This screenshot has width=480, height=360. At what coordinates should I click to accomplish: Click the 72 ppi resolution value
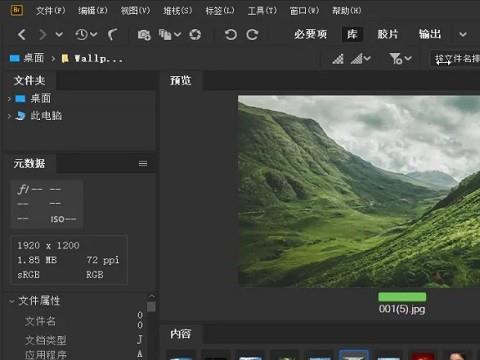[x=103, y=260]
